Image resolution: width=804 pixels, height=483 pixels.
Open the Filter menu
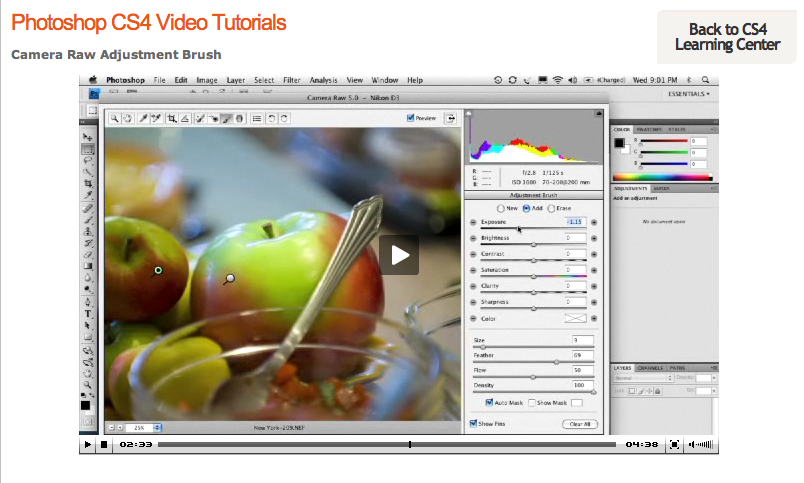point(292,80)
